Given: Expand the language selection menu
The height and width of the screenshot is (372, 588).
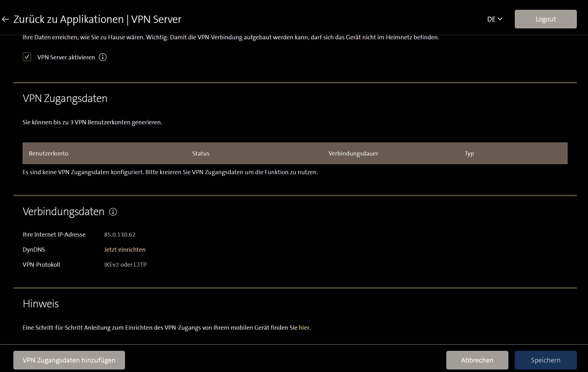Looking at the screenshot, I should 495,19.
